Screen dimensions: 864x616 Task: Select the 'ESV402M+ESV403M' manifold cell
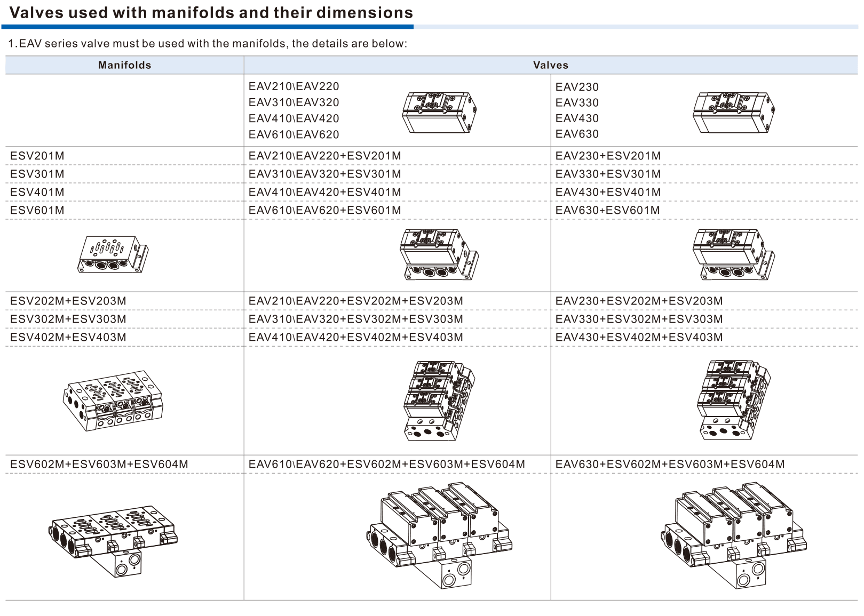[125, 337]
